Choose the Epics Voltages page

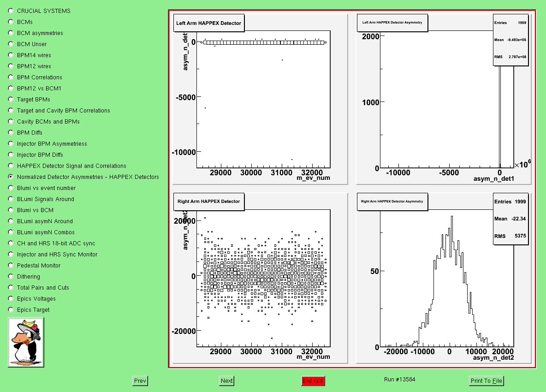(x=11, y=299)
